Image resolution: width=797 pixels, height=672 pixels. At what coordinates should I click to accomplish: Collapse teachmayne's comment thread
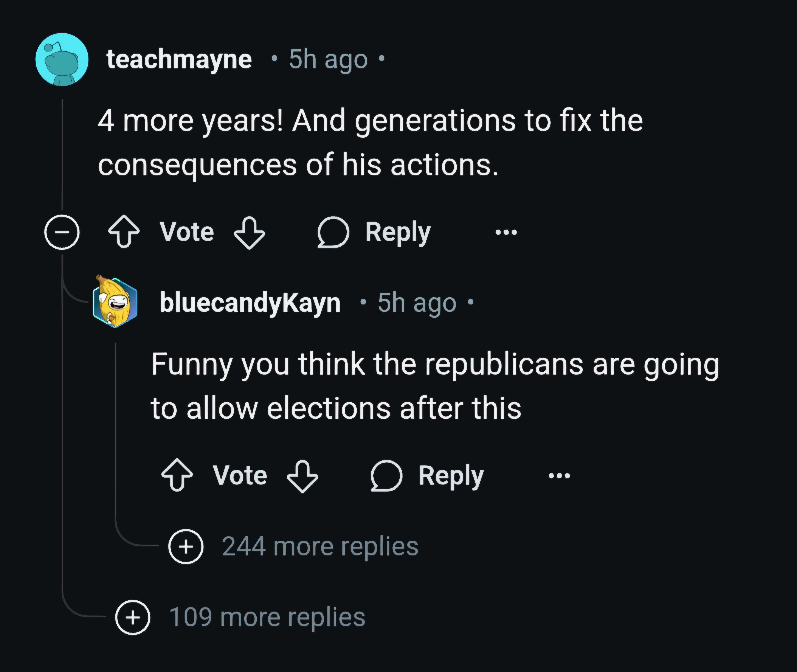pyautogui.click(x=62, y=232)
